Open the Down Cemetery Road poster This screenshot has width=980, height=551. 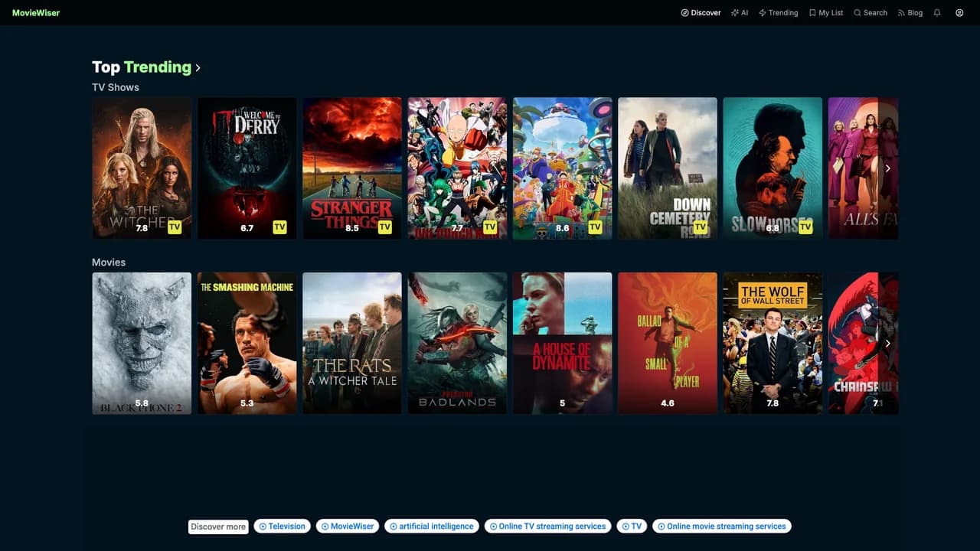tap(668, 168)
